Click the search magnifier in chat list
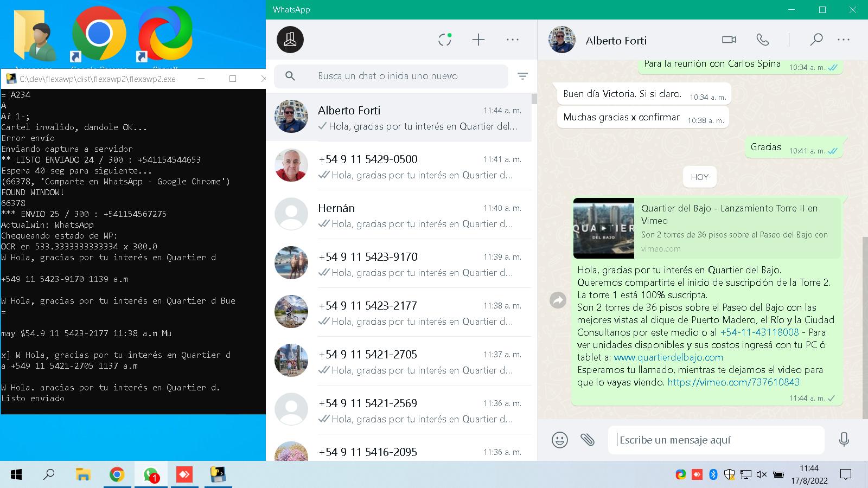868x488 pixels. (290, 76)
